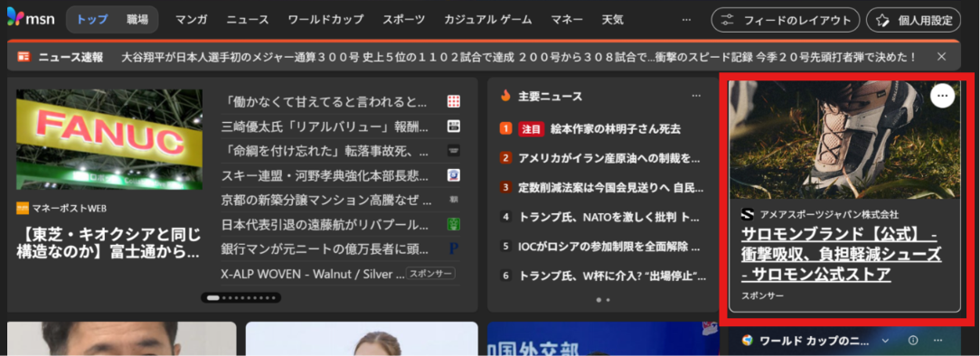Open the Salomon shoe ad image
Viewport: 980px width, 356px height.
pos(844,139)
